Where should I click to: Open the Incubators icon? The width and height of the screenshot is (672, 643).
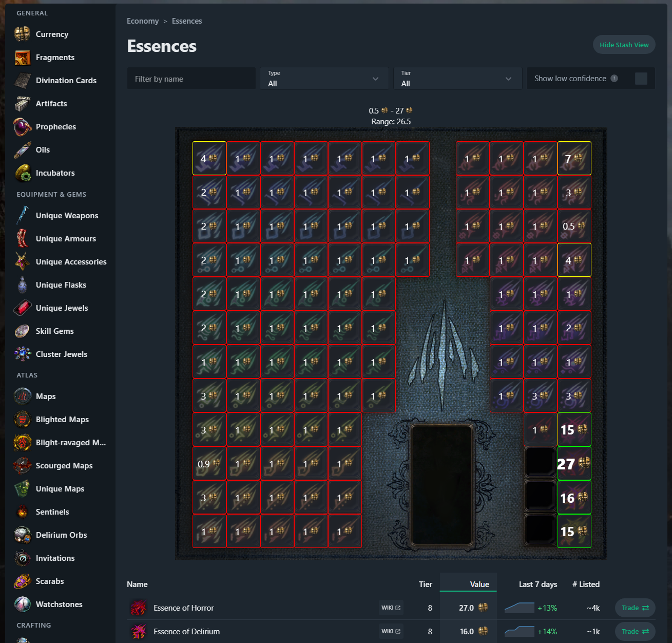pos(22,173)
